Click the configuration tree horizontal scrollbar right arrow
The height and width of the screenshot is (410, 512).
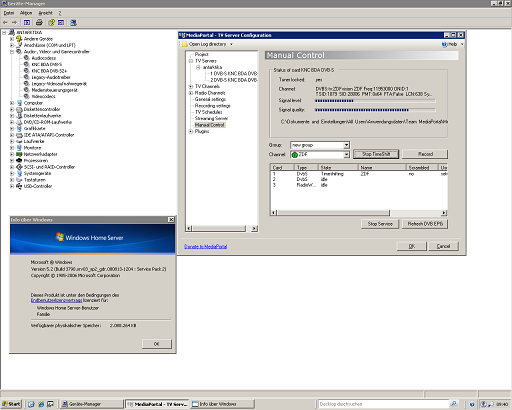pyautogui.click(x=254, y=229)
